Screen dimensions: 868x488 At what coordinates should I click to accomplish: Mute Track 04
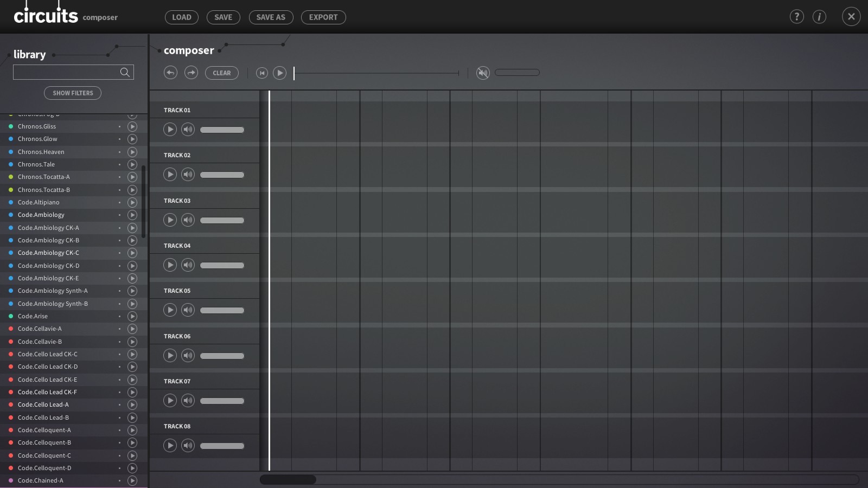pos(188,265)
